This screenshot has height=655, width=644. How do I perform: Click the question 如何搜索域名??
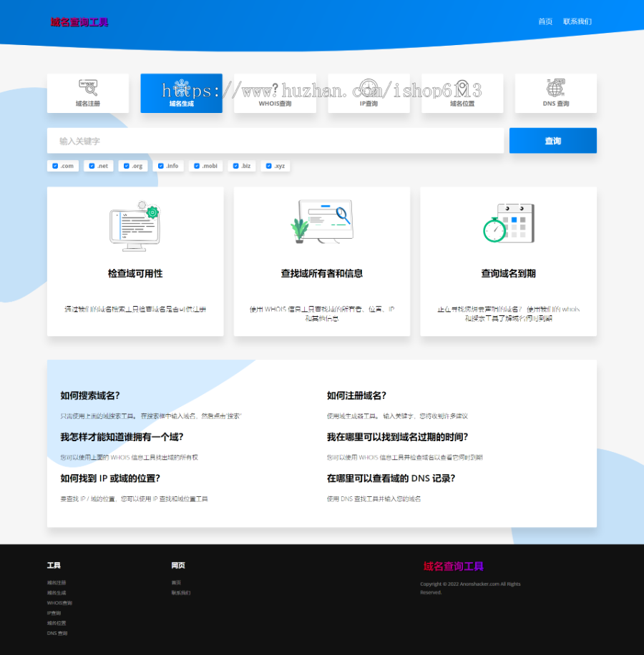pos(90,395)
